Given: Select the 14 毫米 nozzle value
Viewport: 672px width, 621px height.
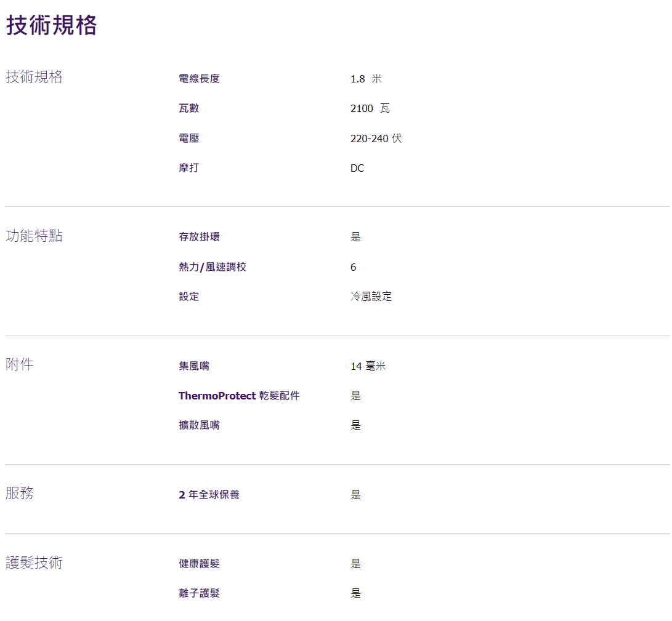Looking at the screenshot, I should (368, 366).
